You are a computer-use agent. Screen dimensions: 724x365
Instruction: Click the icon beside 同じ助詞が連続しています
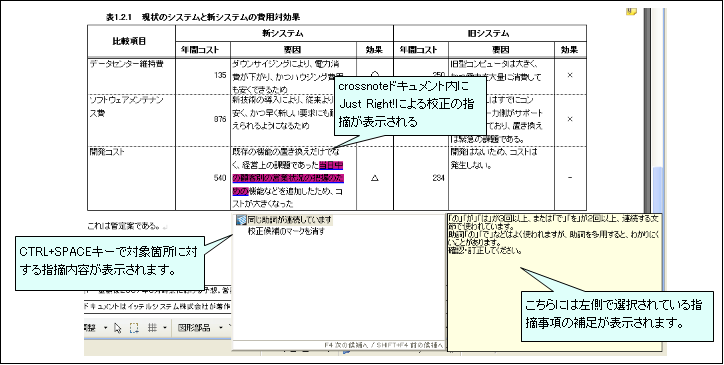click(240, 220)
